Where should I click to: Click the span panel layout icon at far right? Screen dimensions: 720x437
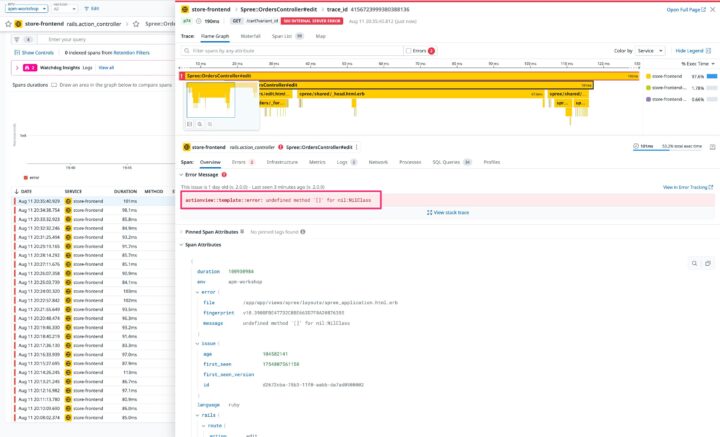point(712,147)
